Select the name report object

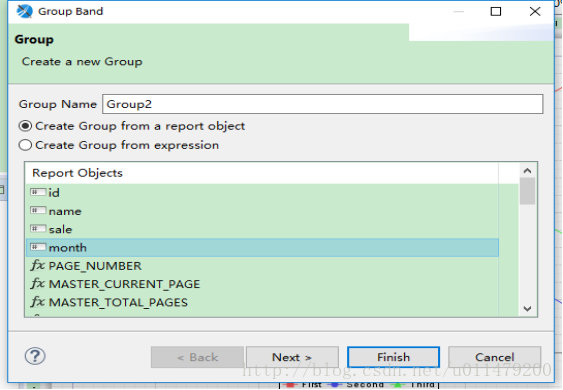(x=262, y=211)
